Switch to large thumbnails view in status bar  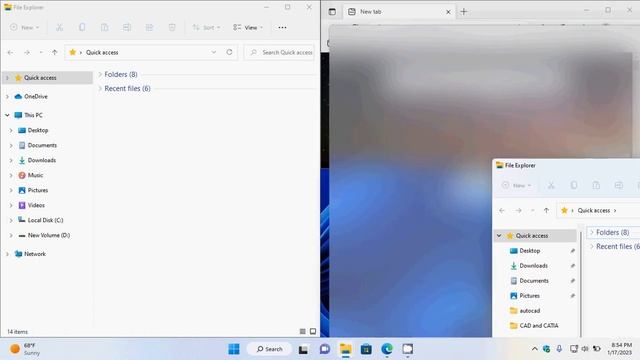313,331
